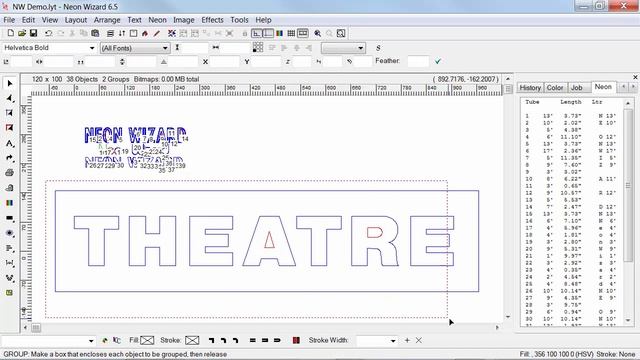The width and height of the screenshot is (640, 360).
Task: Open the Arrange menu
Action: tap(107, 20)
